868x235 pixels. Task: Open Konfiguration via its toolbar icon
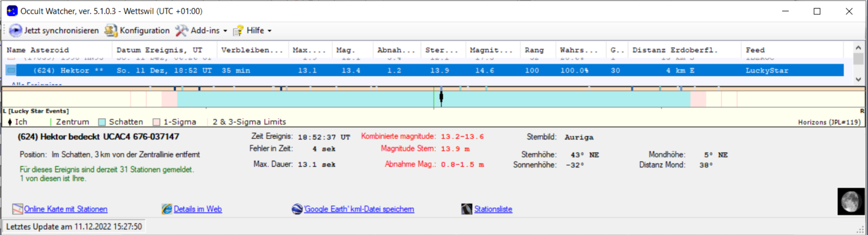coord(111,31)
